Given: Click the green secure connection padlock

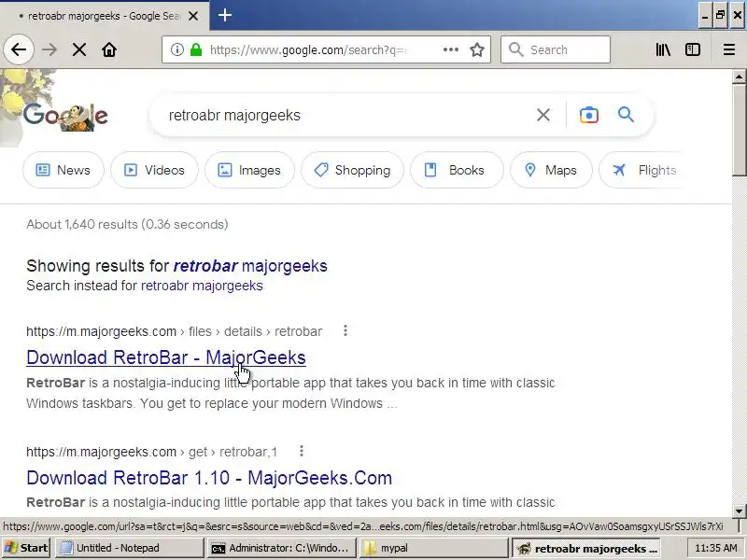Looking at the screenshot, I should tap(196, 49).
